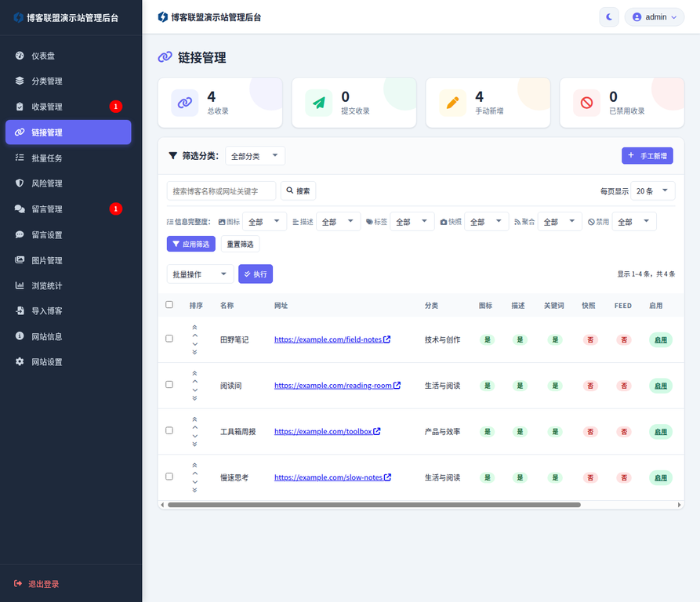Open 仪表盘 in the sidebar
Viewport: 700px width, 602px height.
pos(68,56)
